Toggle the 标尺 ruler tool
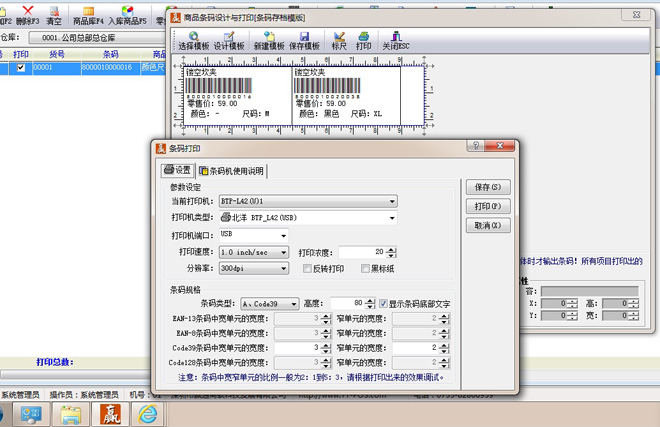The height and width of the screenshot is (427, 660). tap(339, 41)
